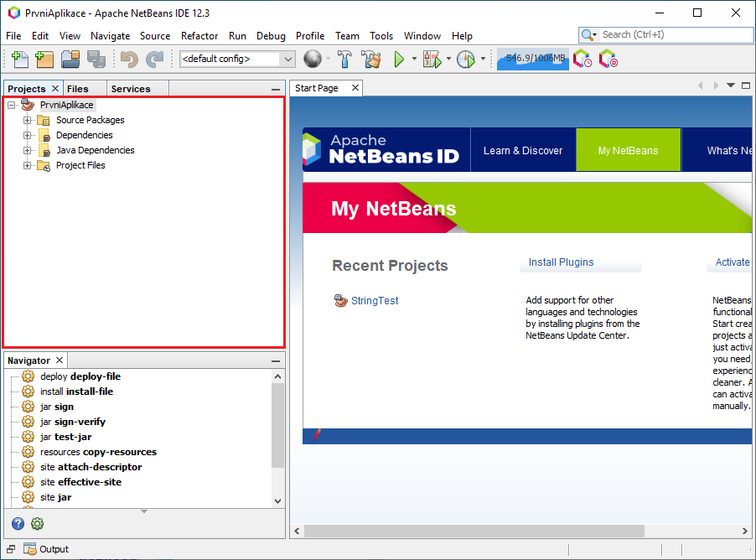Click the memory usage meter for garbage collection
This screenshot has height=560, width=756.
532,59
